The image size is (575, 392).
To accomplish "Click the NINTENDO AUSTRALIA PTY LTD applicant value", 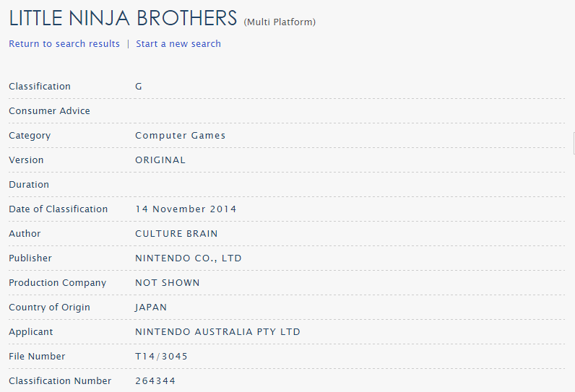I will (217, 332).
